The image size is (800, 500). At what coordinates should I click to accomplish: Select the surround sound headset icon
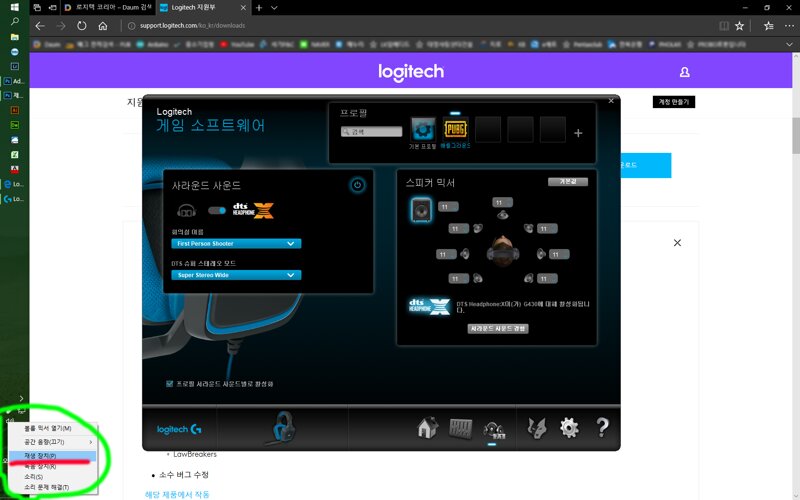click(x=493, y=429)
